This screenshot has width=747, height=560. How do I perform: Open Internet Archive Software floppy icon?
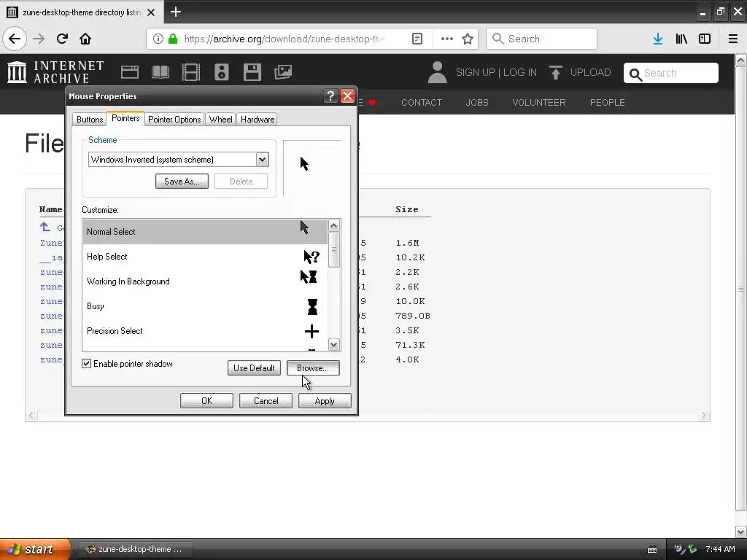click(252, 72)
